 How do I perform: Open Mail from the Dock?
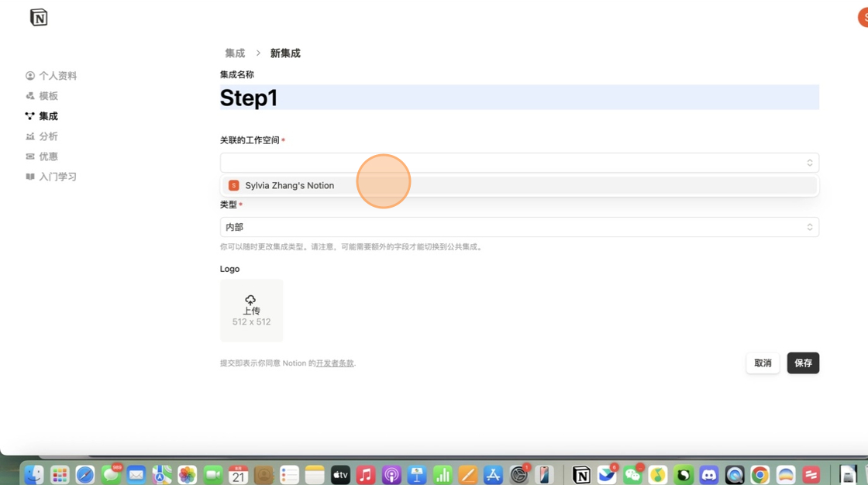point(136,474)
